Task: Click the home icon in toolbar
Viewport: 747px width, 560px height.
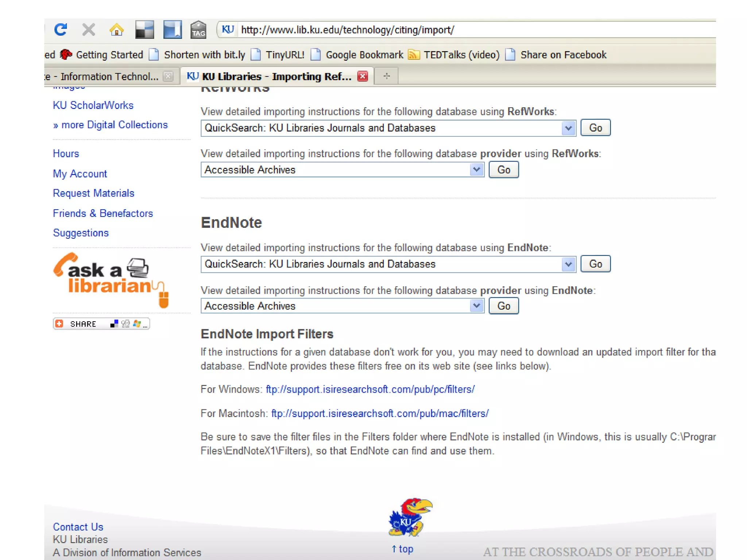Action: tap(116, 30)
